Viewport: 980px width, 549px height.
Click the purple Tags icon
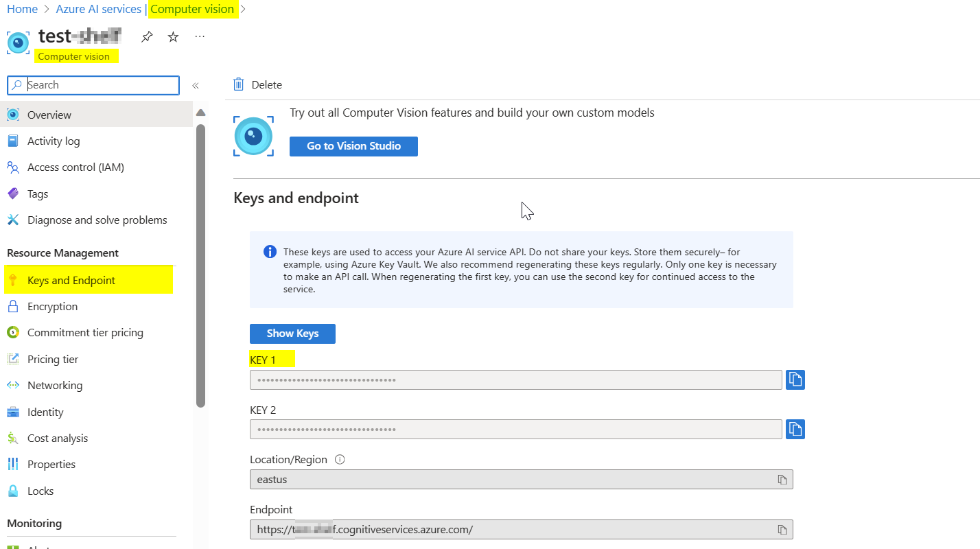[13, 194]
